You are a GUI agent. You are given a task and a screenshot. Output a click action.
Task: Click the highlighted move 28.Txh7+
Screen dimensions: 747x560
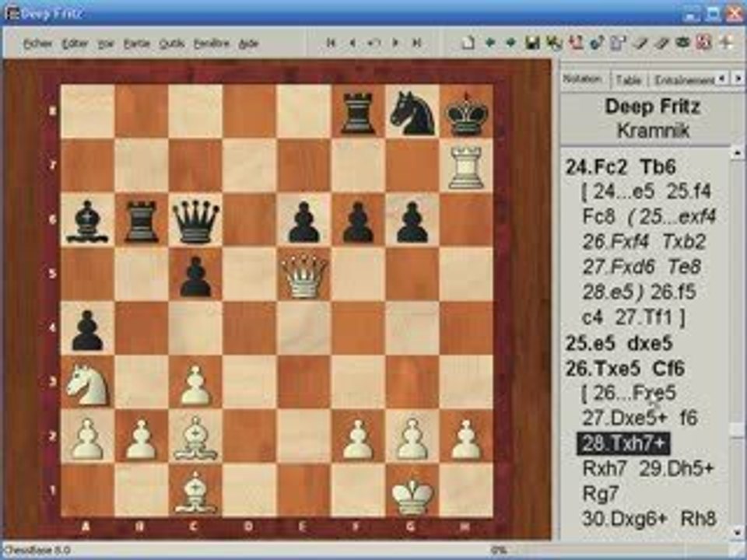click(623, 443)
